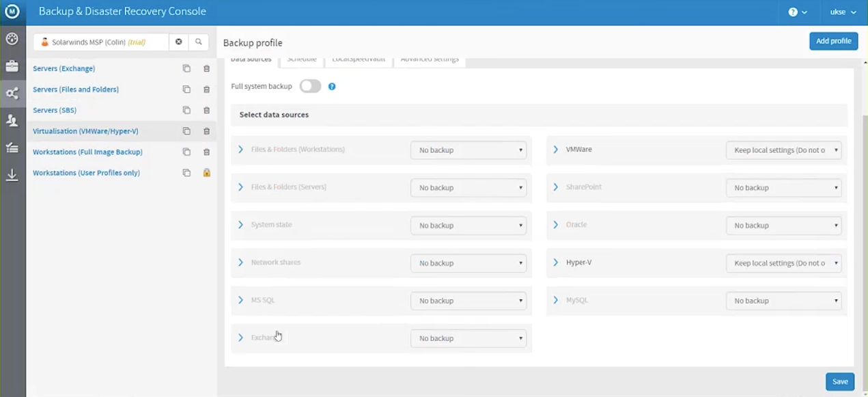Switch to the Schedule tab
Viewport: 868px width, 397px height.
(x=302, y=61)
